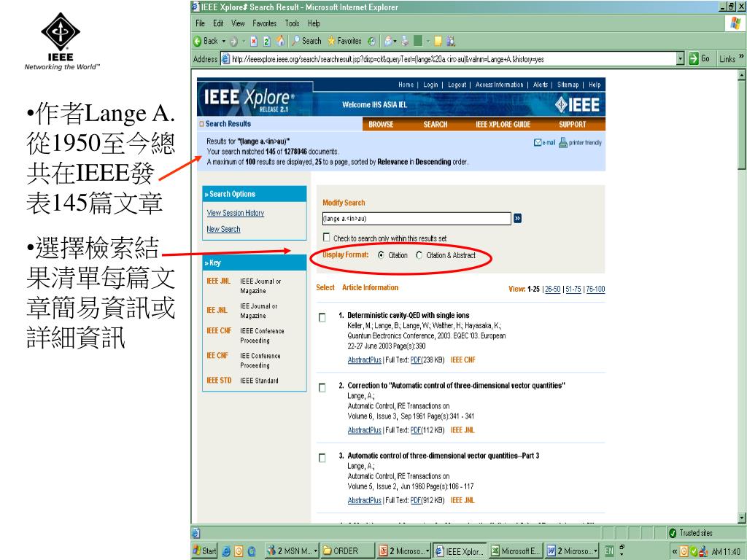Go to the Home page icon

click(x=280, y=41)
